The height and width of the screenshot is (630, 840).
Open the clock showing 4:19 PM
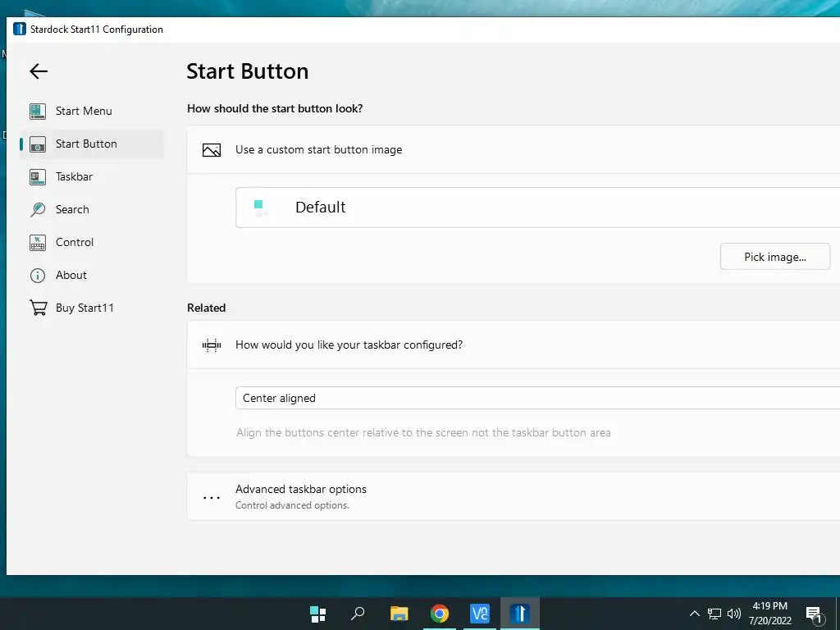coord(769,614)
